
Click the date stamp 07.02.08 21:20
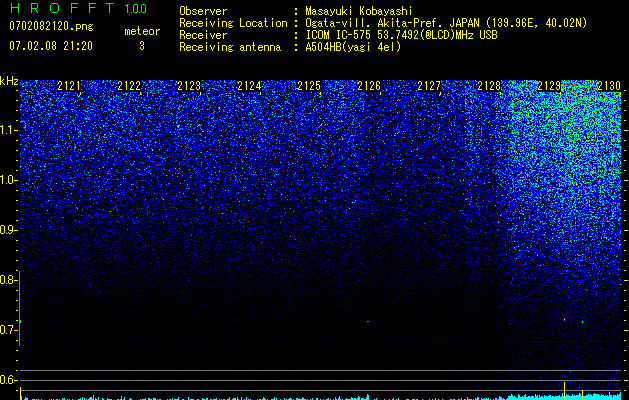click(51, 46)
